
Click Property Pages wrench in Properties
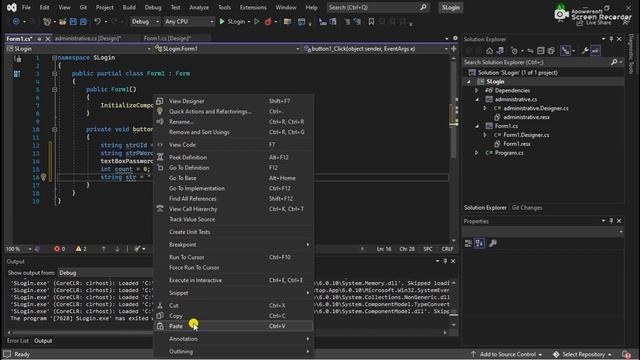[493, 244]
